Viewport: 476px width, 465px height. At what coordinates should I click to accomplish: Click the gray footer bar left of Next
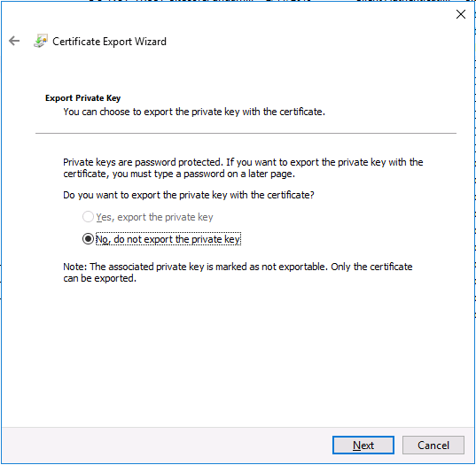tap(167, 445)
